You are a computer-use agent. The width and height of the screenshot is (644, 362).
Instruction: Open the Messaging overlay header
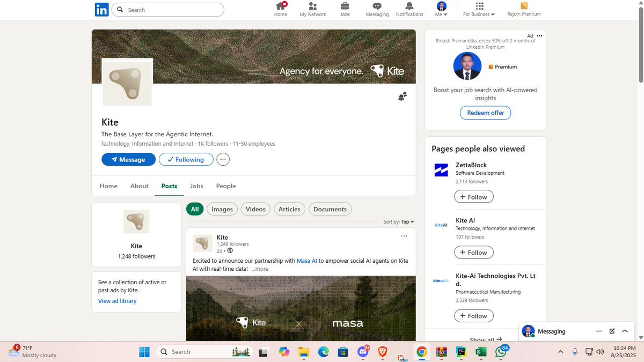click(x=577, y=331)
